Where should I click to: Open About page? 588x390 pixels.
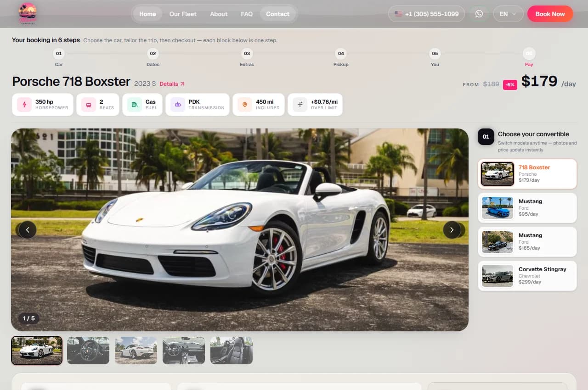[219, 14]
